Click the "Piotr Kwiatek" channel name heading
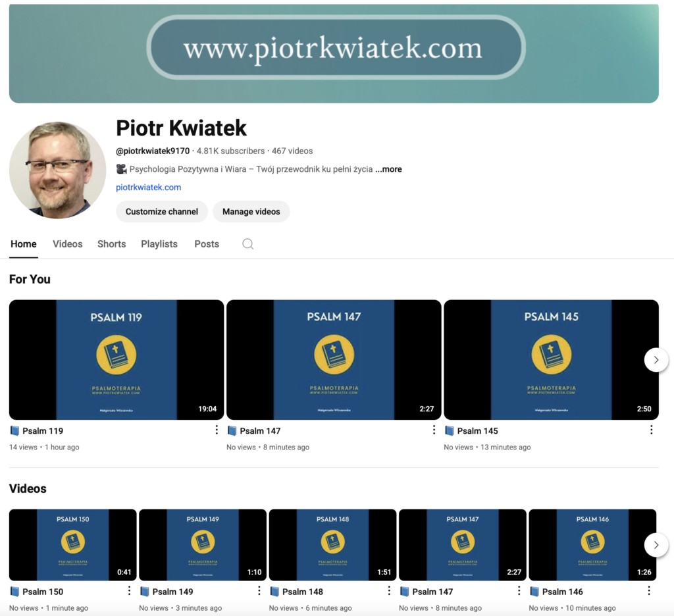The image size is (674, 616). tap(182, 128)
